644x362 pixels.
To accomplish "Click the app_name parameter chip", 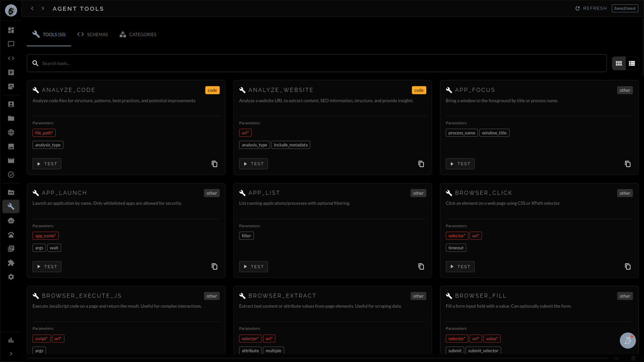I will (x=46, y=235).
